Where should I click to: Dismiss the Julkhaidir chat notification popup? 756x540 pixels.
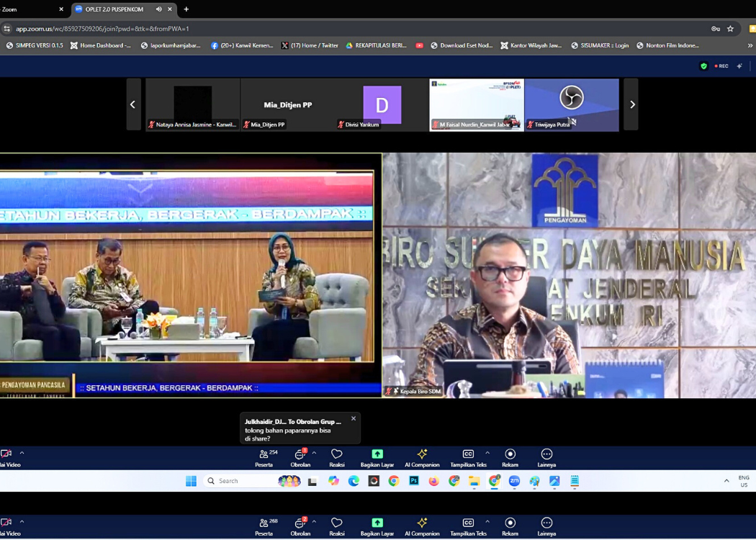[354, 418]
